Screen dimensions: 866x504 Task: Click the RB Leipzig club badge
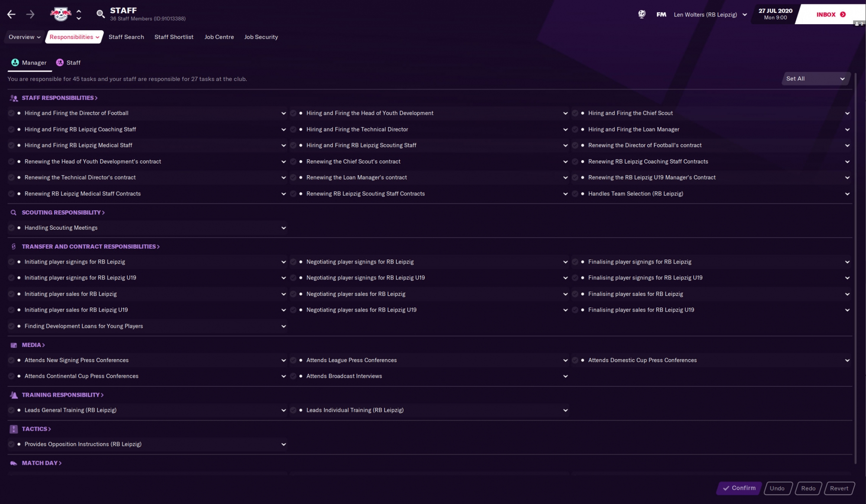point(61,14)
